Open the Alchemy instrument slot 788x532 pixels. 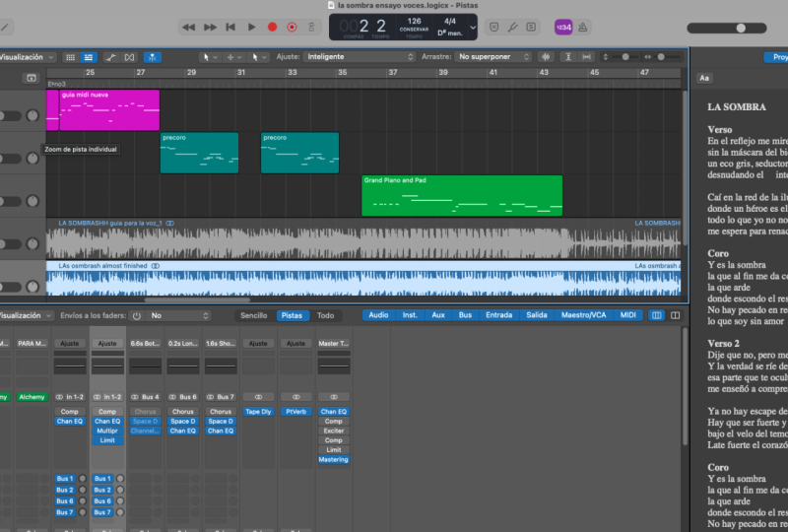[x=33, y=397]
